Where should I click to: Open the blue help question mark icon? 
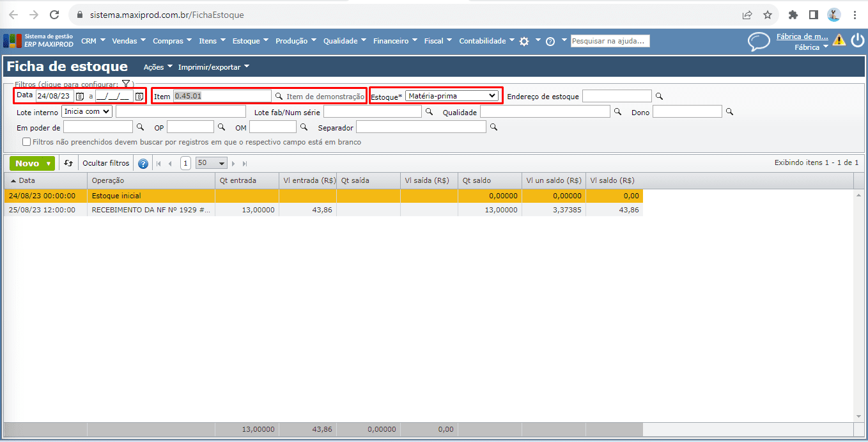pos(143,164)
